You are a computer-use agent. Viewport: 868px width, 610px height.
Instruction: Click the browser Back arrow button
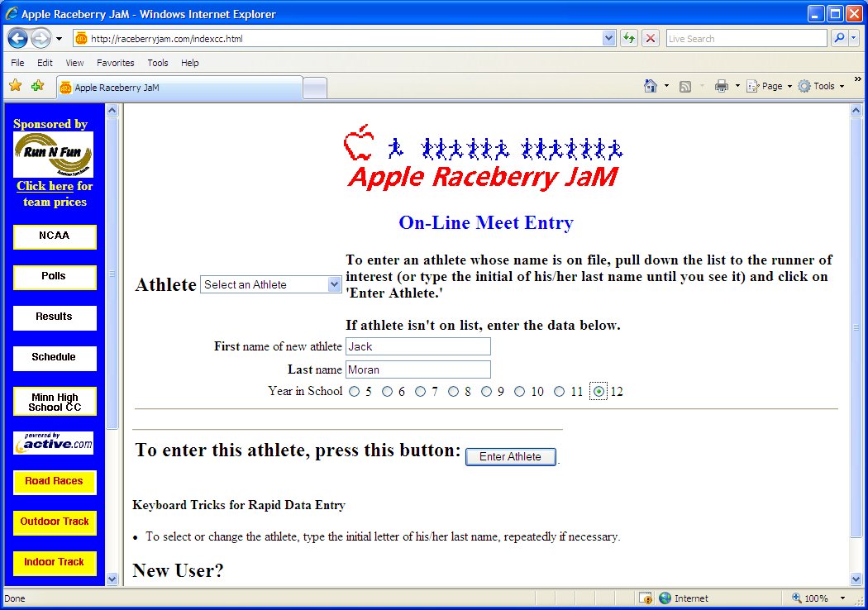[x=17, y=38]
